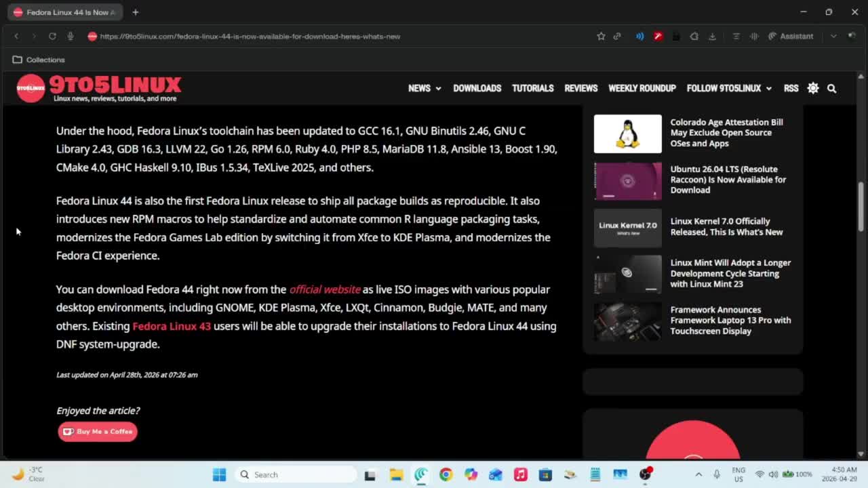The image size is (868, 488).
Task: Open the Framework Laptop 13 Pro article
Action: [x=730, y=320]
